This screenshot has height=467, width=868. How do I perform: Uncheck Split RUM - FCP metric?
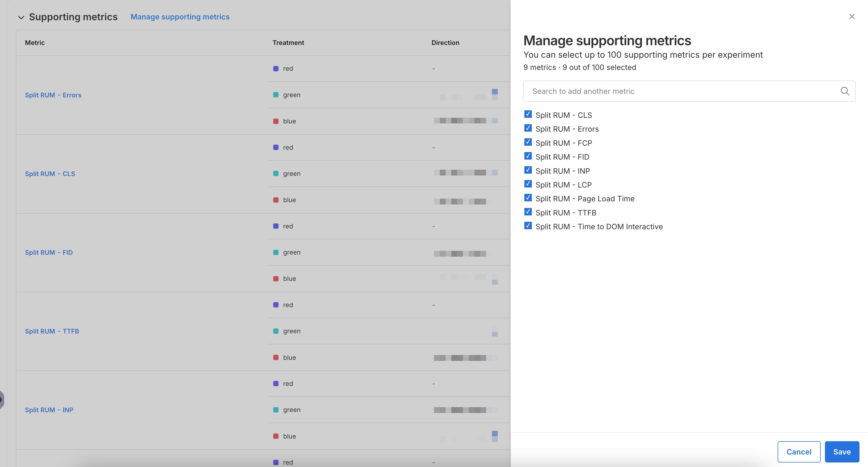click(528, 142)
